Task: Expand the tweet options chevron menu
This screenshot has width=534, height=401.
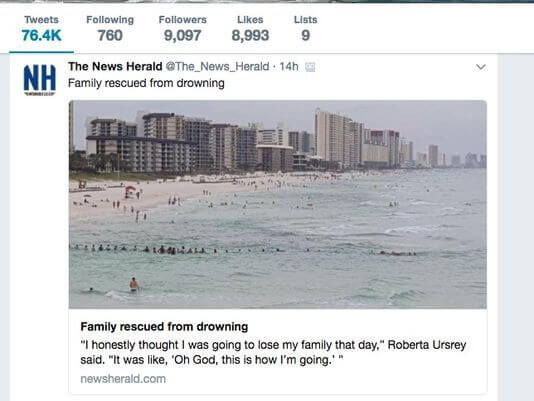Action: point(481,67)
